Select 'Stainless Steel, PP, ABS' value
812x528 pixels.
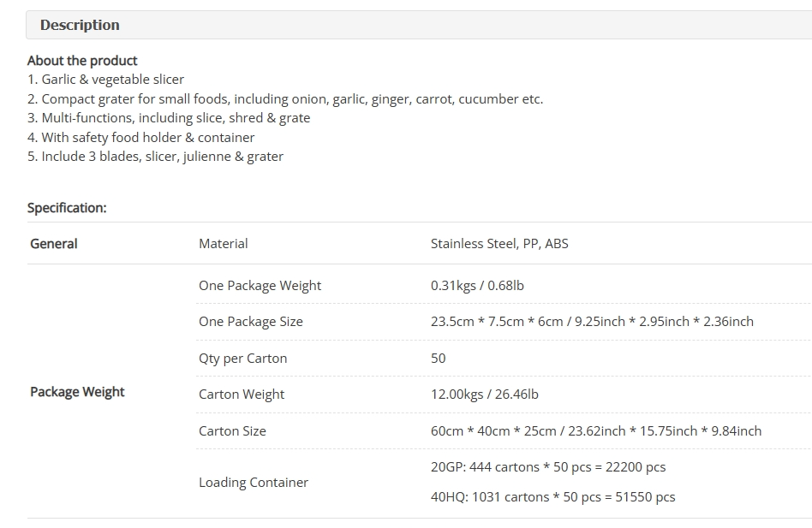(499, 244)
